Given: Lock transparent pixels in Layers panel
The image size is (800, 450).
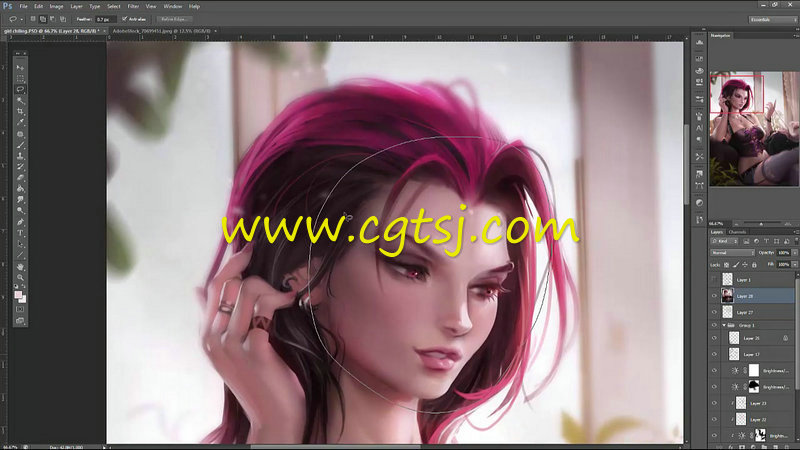Looking at the screenshot, I should point(727,265).
